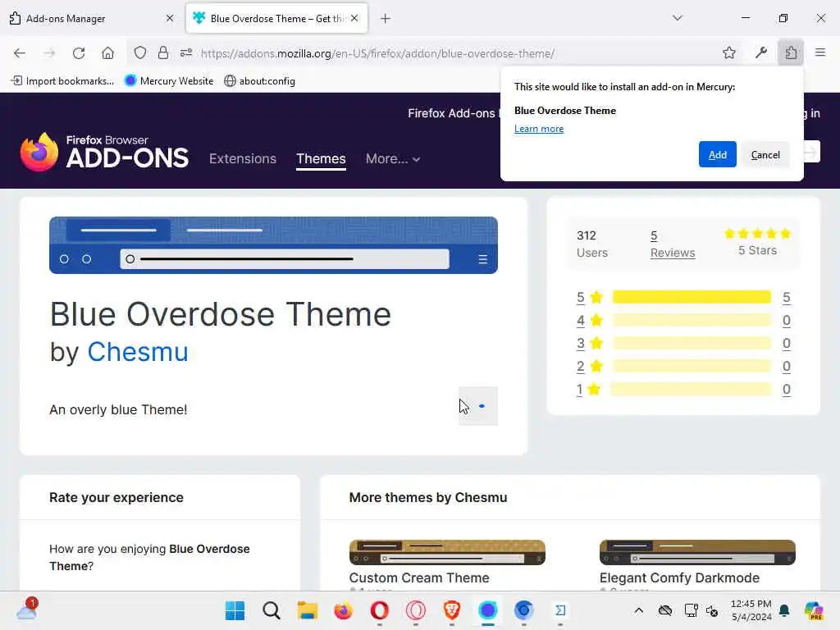Open the Windows Start menu
Screen dimensions: 840x630
tap(235, 610)
